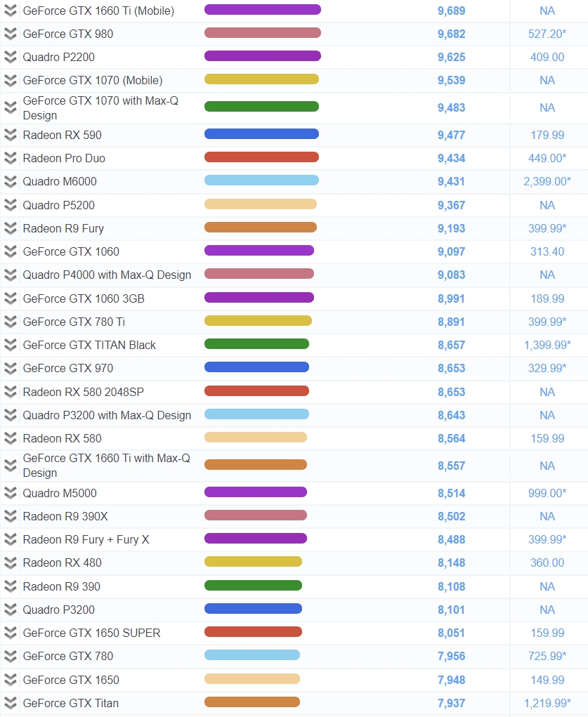
Task: Open Quadro P4000 with Max-Q Design link
Action: pyautogui.click(x=107, y=275)
